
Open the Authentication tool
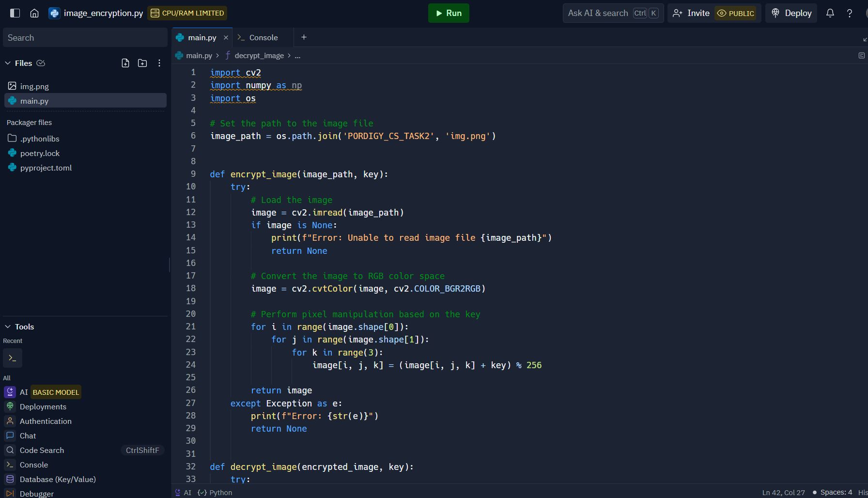45,421
